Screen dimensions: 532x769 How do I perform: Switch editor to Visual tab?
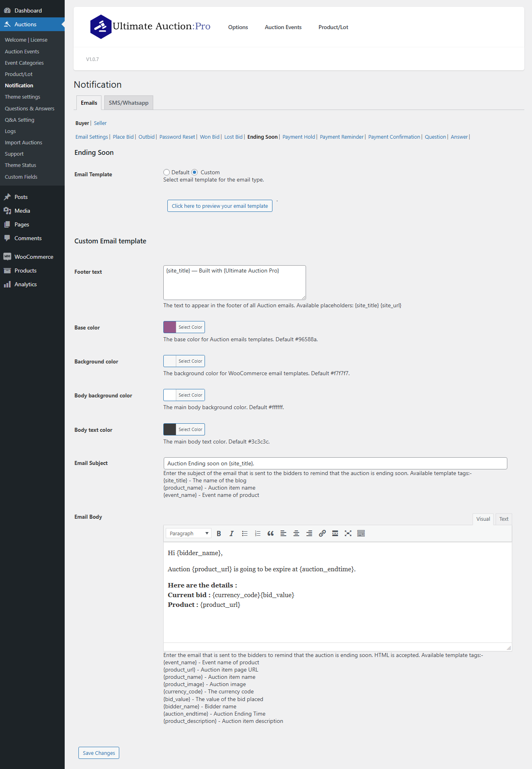pyautogui.click(x=483, y=519)
